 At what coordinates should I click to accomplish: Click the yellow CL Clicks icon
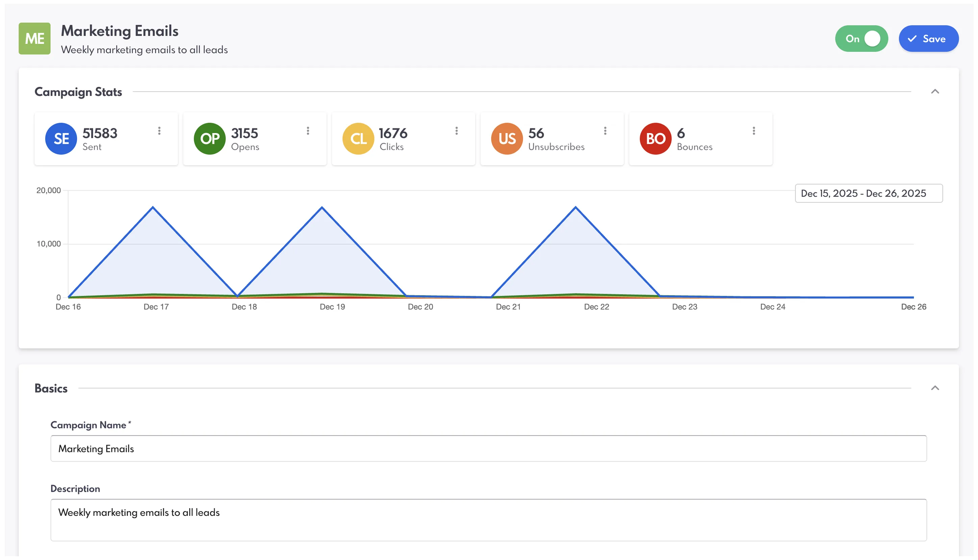358,138
